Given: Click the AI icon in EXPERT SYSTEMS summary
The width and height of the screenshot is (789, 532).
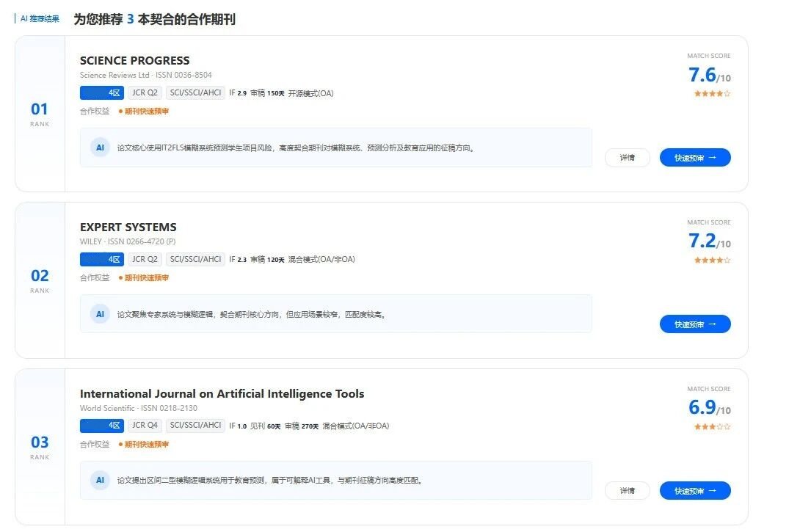Looking at the screenshot, I should click(100, 314).
